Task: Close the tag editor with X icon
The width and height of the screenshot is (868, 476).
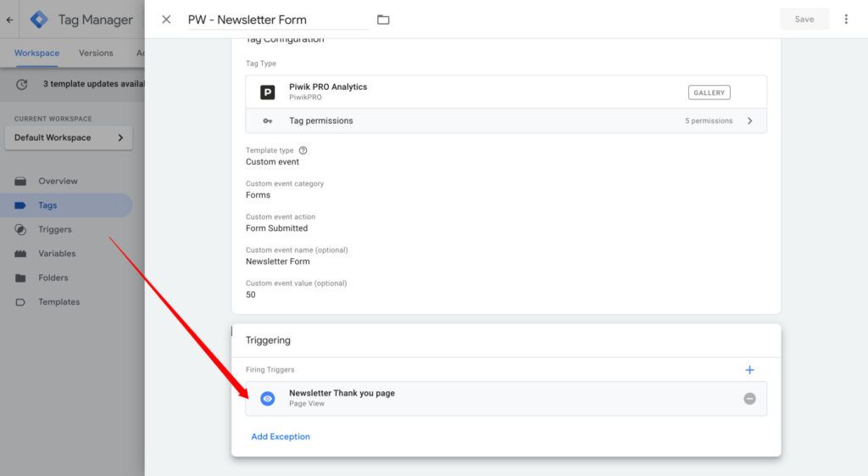Action: [x=166, y=20]
